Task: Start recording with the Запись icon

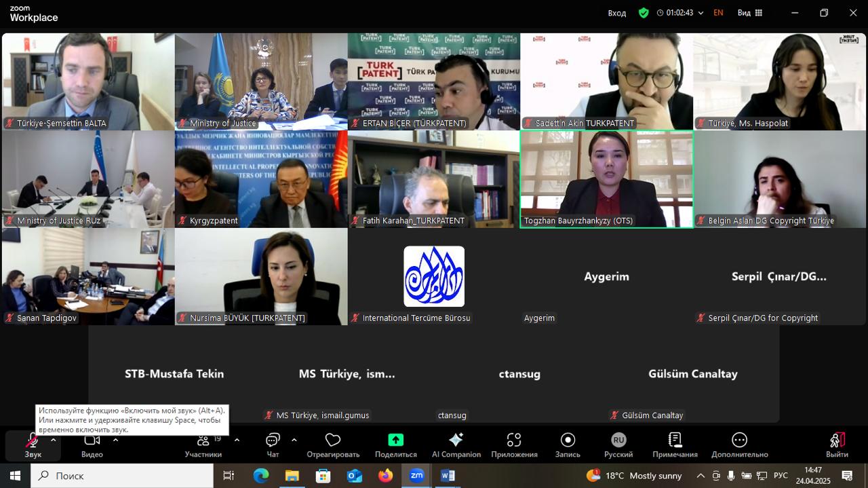Action: coord(568,440)
